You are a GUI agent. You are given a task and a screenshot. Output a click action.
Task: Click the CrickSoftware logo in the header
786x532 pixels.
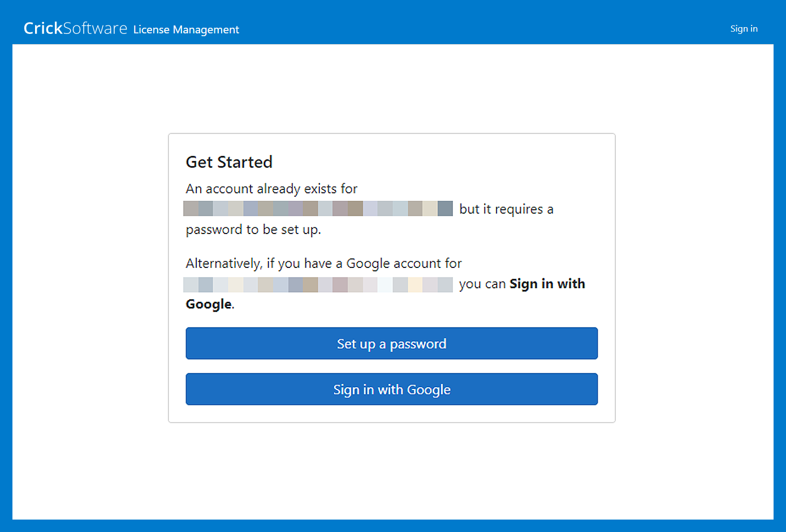75,28
